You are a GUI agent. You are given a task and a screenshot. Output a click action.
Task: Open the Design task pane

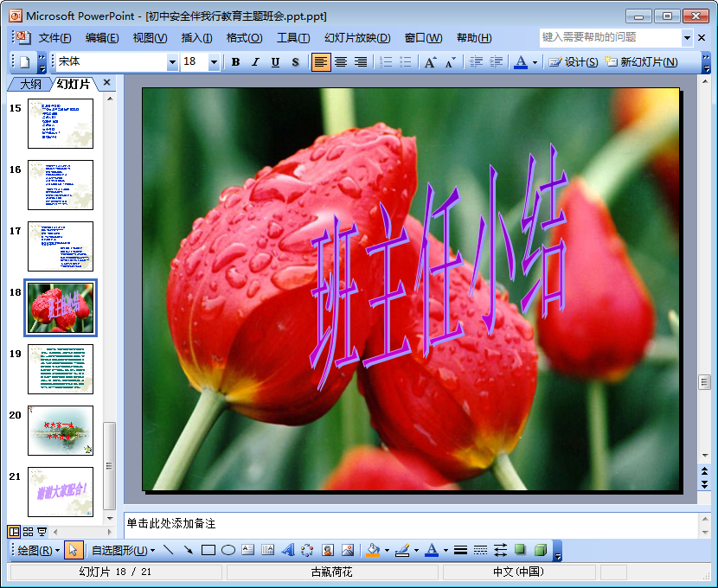tap(574, 61)
